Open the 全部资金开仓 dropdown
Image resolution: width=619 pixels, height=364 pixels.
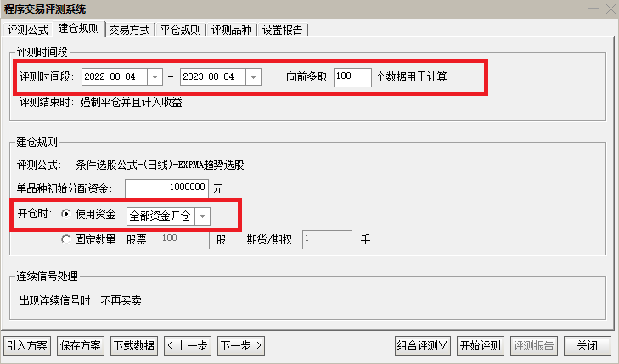(x=202, y=216)
